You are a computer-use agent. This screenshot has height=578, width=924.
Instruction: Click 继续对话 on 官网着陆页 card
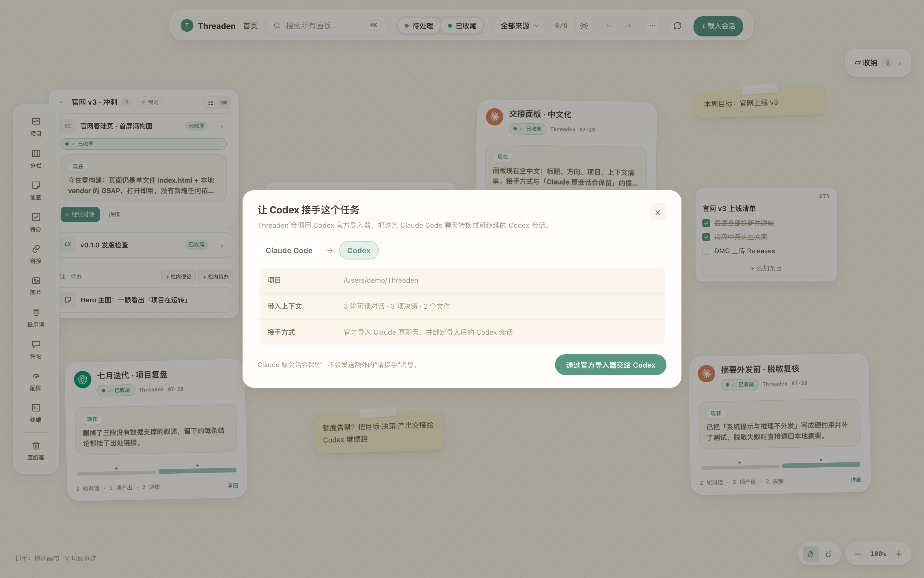pos(80,214)
